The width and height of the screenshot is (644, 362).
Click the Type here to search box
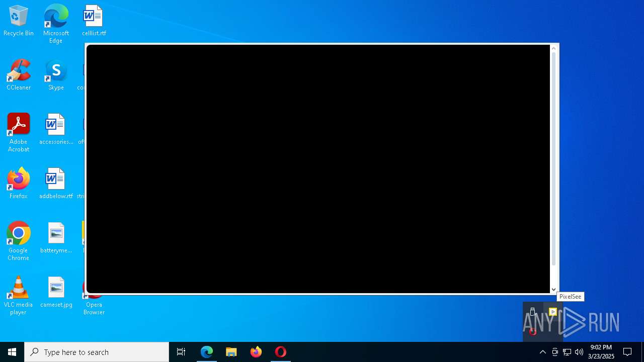[x=97, y=352]
